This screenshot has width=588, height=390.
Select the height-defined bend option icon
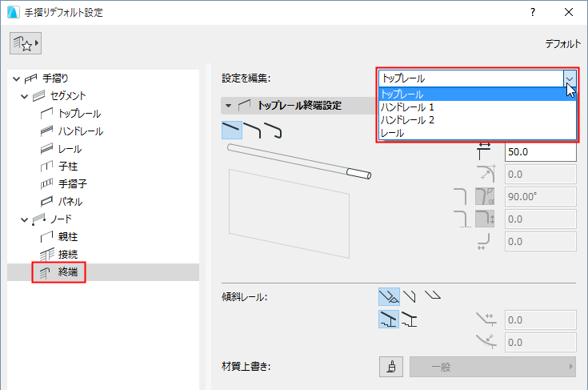pos(485,219)
